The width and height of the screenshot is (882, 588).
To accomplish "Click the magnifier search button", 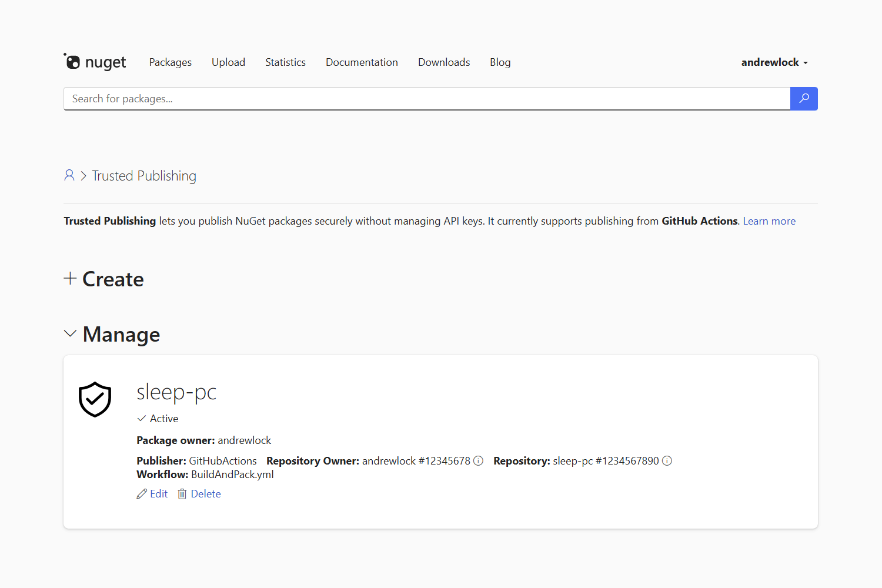I will pos(804,99).
